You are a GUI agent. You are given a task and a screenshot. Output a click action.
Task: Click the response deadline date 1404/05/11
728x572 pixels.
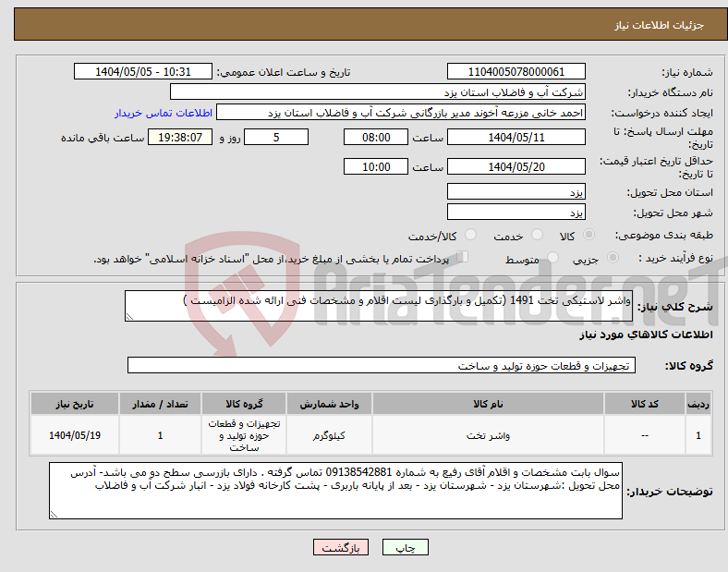[516, 138]
